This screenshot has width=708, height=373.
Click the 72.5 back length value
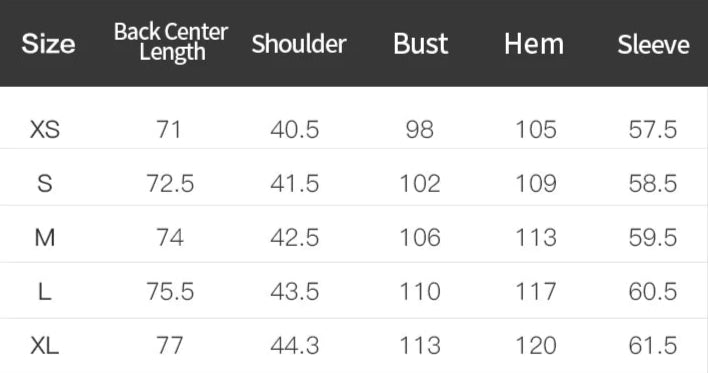coord(170,184)
